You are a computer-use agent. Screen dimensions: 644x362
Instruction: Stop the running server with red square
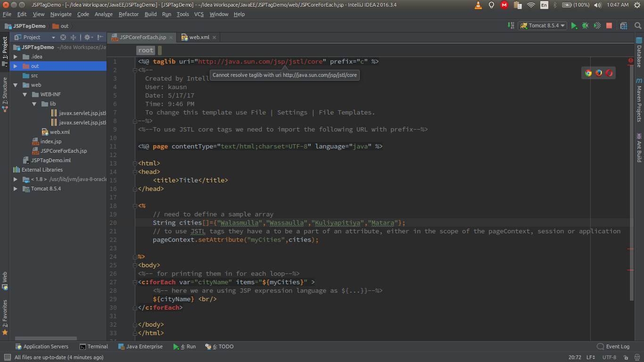tap(609, 26)
